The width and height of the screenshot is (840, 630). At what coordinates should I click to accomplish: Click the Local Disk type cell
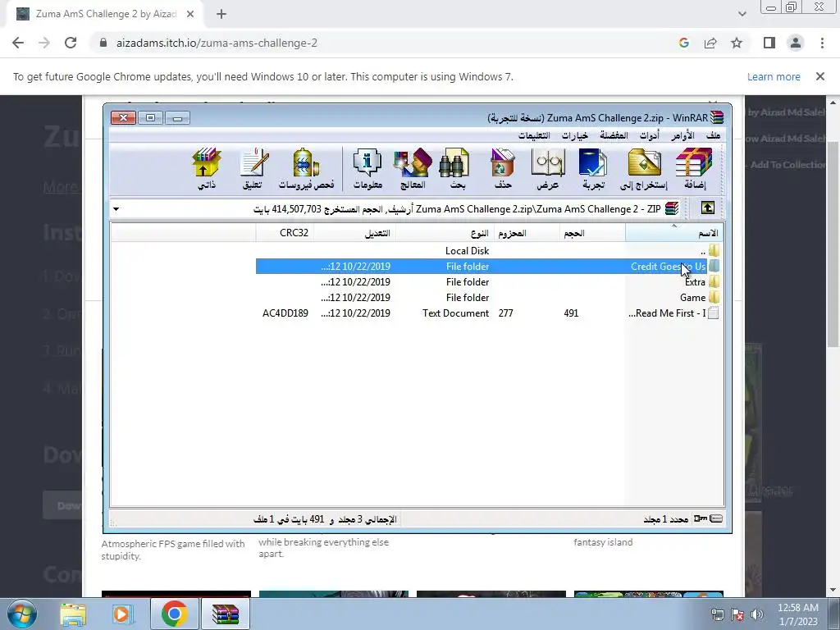467,251
